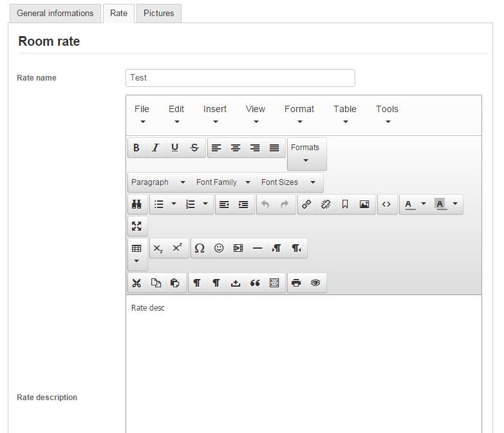The image size is (504, 433).
Task: Toggle show blocks pilcrow icon
Action: (217, 283)
